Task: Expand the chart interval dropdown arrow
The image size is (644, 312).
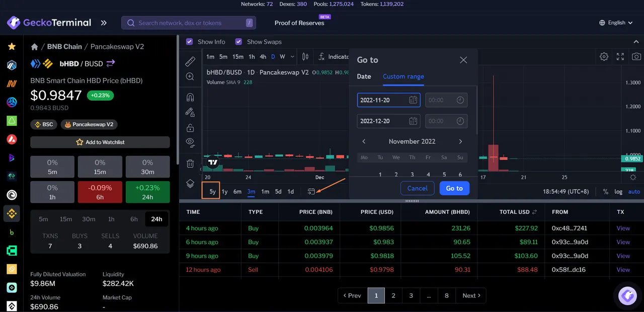Action: 292,57
